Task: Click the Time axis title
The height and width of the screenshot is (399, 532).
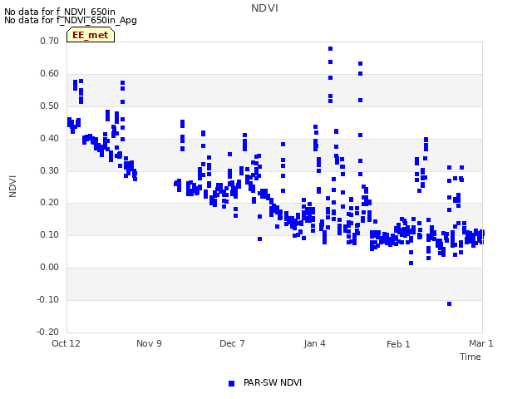Action: pyautogui.click(x=470, y=357)
